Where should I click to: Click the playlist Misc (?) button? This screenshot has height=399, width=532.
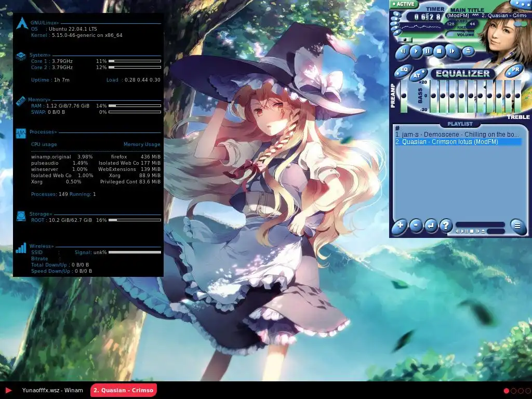[x=446, y=225]
